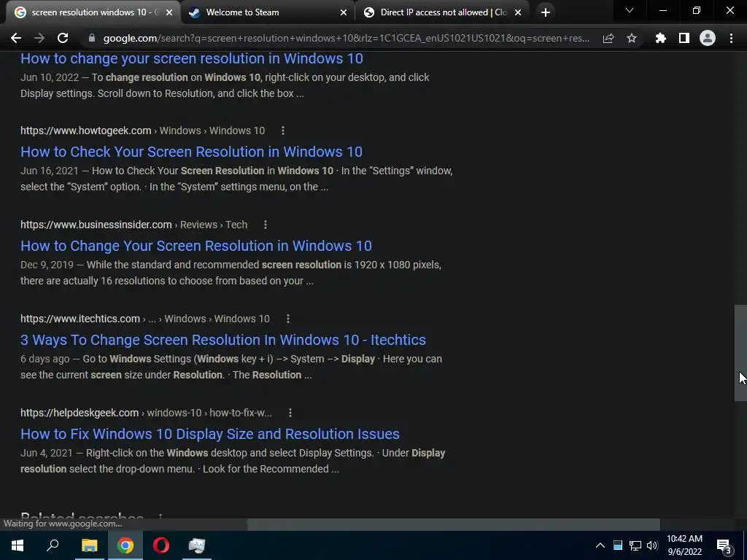Share this page via share icon
This screenshot has height=560, width=747.
coord(608,38)
